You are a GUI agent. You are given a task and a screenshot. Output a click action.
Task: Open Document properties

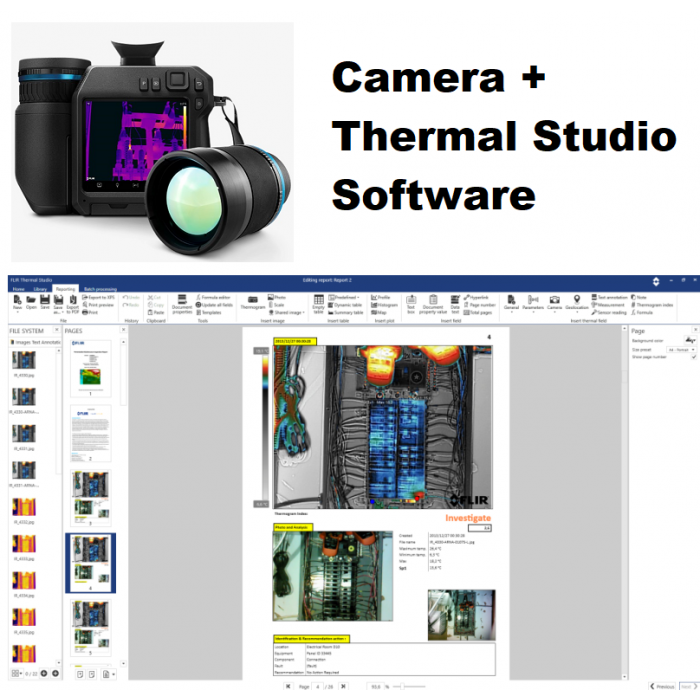click(182, 304)
